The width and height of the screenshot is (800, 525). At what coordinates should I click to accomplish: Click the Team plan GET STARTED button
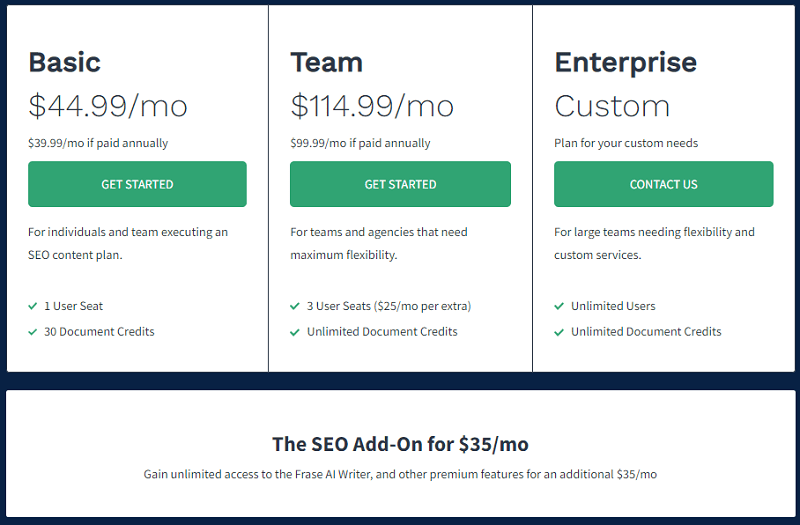[401, 184]
